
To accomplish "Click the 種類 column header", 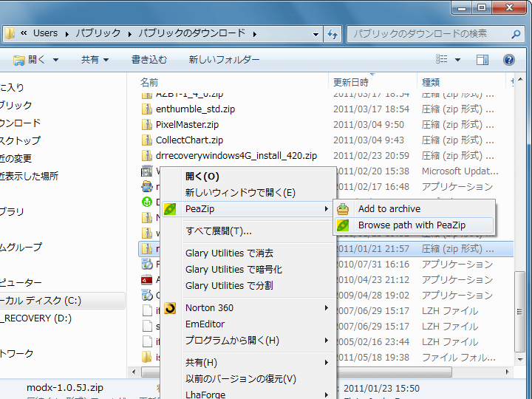I will click(x=431, y=82).
